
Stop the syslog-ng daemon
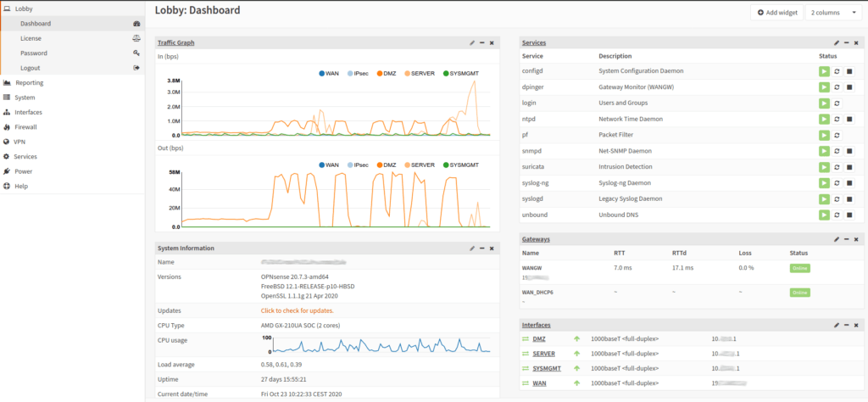tap(849, 183)
